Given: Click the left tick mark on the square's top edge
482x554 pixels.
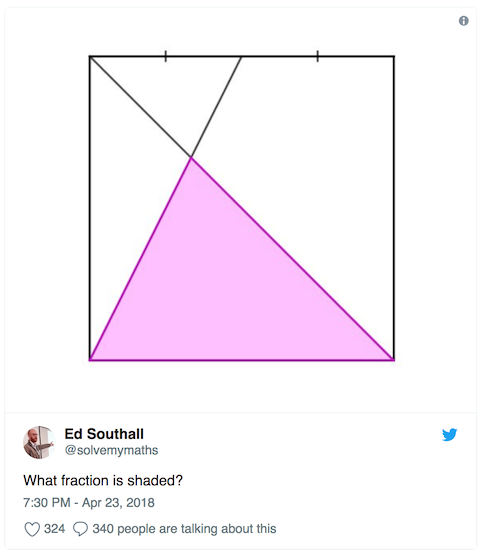Looking at the screenshot, I should click(x=166, y=56).
